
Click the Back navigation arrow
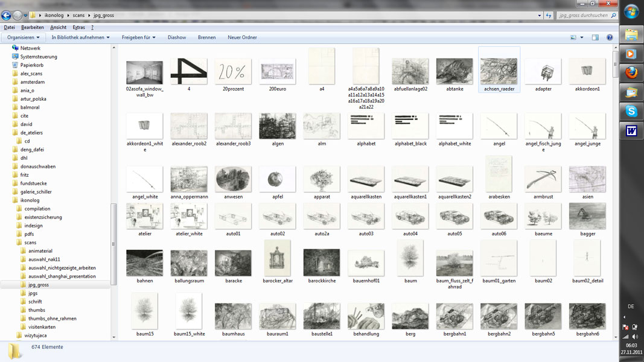click(7, 15)
